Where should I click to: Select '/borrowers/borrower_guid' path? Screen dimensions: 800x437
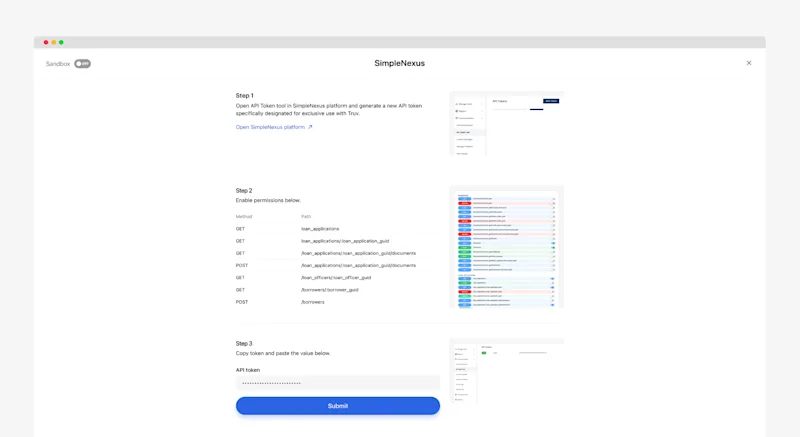click(x=330, y=290)
